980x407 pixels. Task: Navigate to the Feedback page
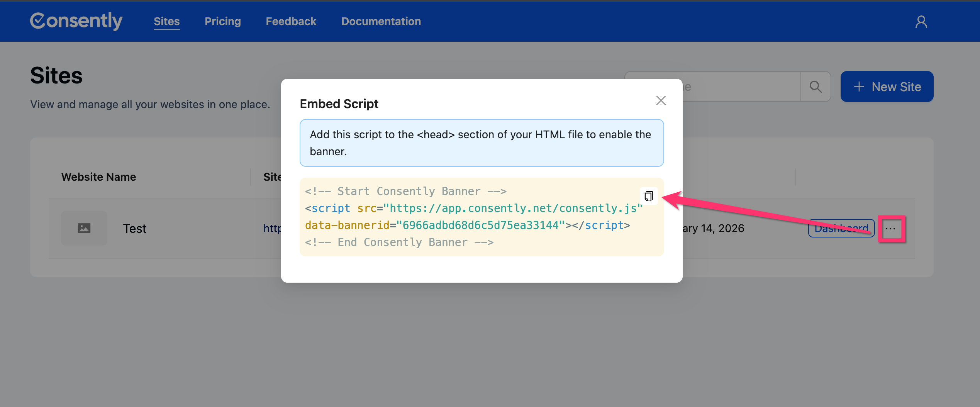(x=291, y=22)
